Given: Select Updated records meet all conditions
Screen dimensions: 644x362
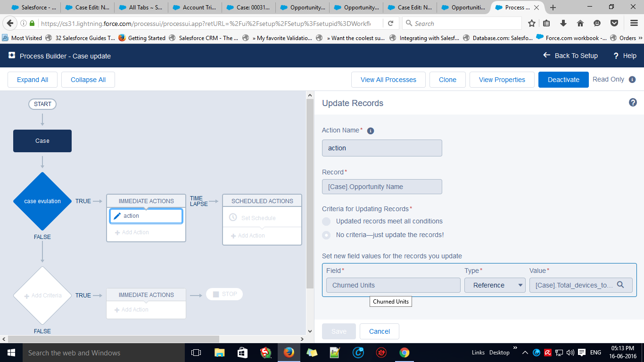Looking at the screenshot, I should point(326,221).
